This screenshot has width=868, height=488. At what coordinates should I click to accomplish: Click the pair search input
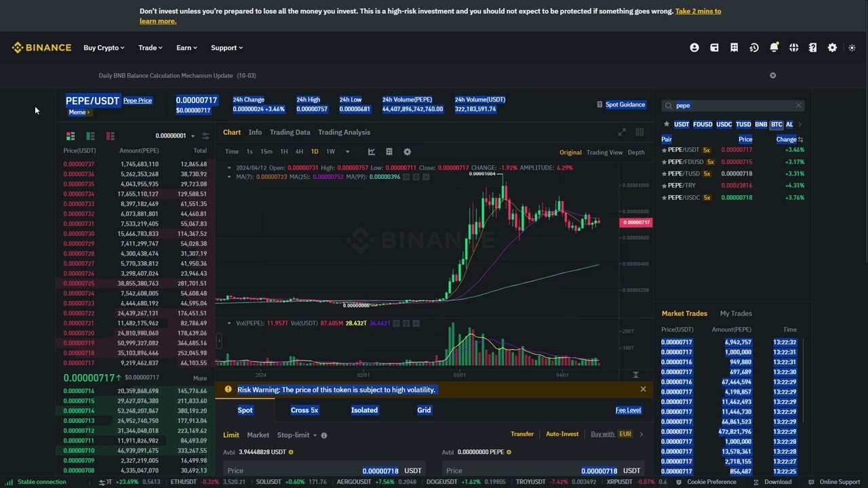tap(732, 105)
